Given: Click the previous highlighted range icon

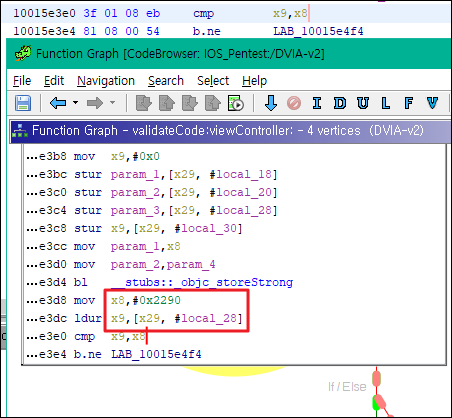Looking at the screenshot, I should point(213,103).
